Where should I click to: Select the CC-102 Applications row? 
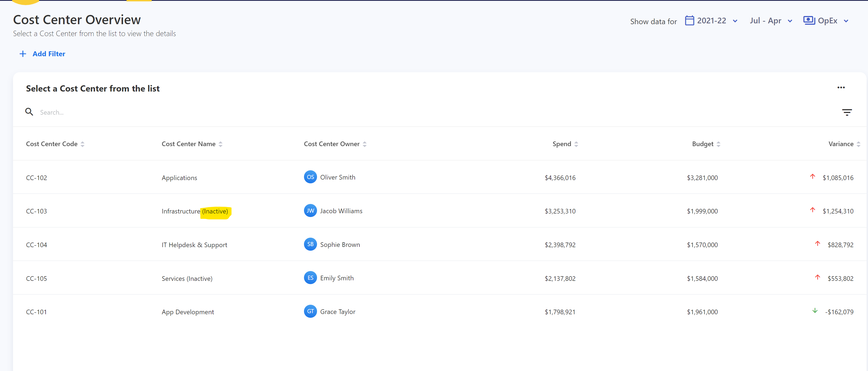pyautogui.click(x=179, y=178)
